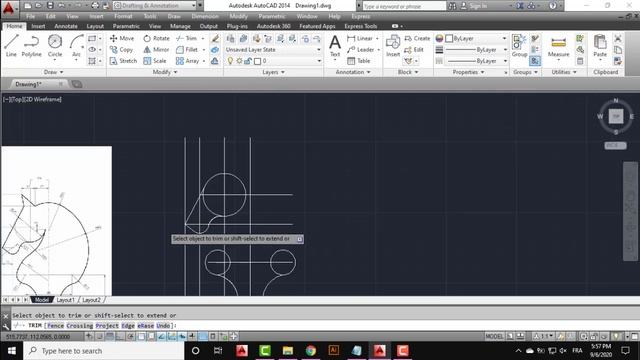Image resolution: width=640 pixels, height=360 pixels.
Task: Select the Leader annotation tool
Action: 360,49
